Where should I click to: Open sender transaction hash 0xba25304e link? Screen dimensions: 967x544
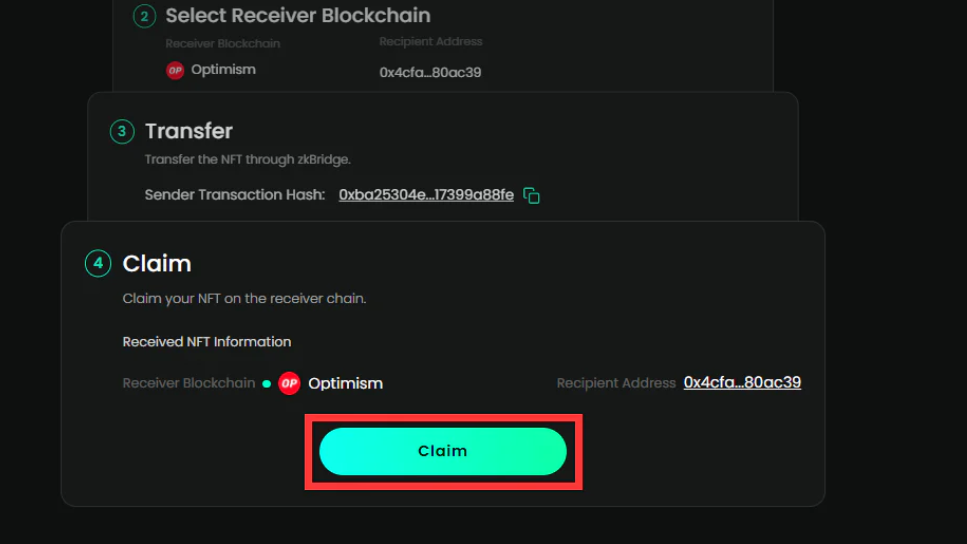(x=426, y=195)
